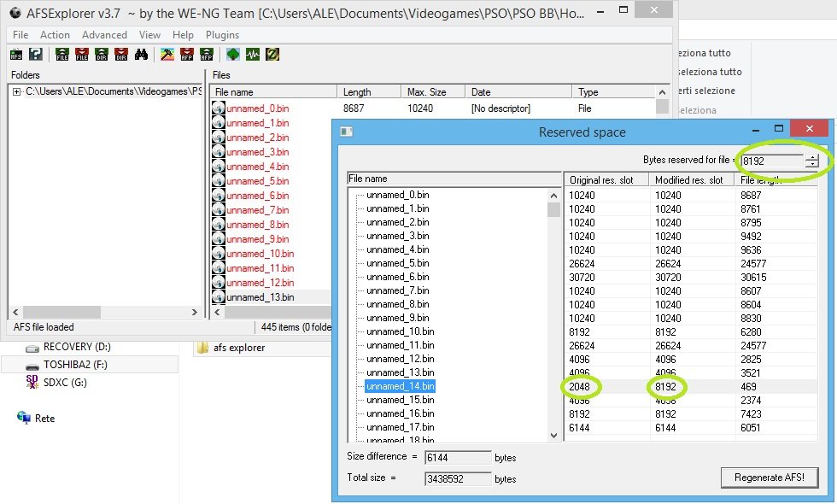This screenshot has height=504, width=837.
Task: Select TOSHIBA2 (F:) drive in Explorer
Action: pyautogui.click(x=90, y=364)
